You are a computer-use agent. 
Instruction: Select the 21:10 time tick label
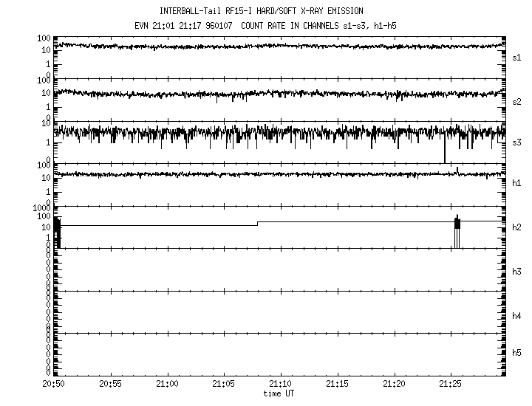[282, 385]
